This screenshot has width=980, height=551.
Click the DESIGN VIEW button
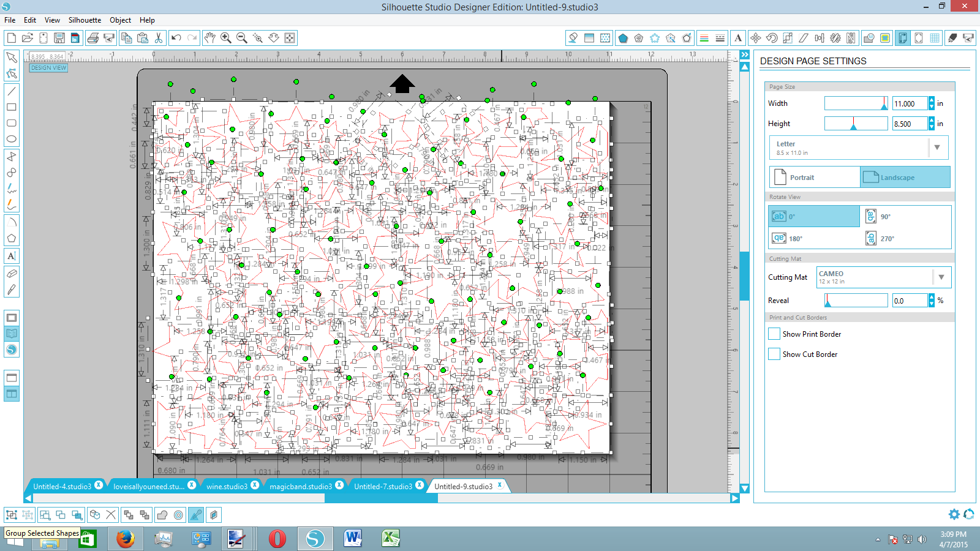[x=48, y=68]
